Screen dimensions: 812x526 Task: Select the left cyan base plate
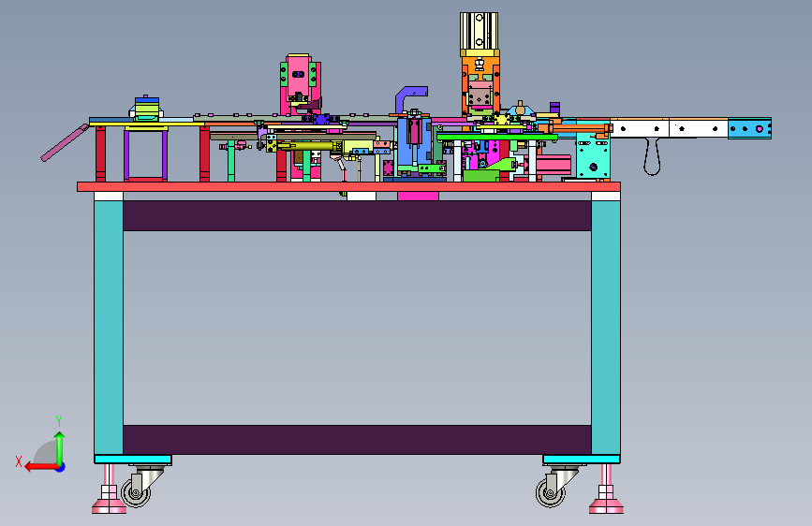(133, 460)
